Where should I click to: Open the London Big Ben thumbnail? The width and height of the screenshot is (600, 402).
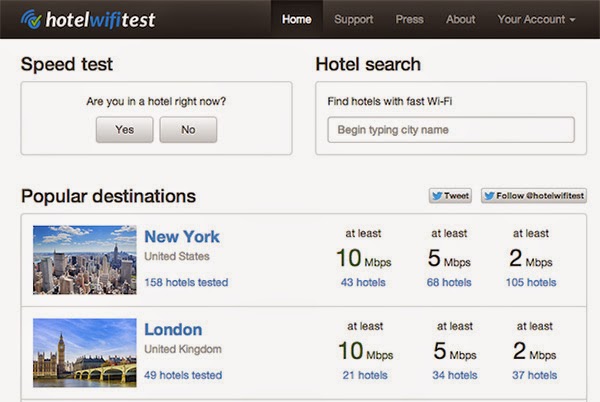pos(84,353)
